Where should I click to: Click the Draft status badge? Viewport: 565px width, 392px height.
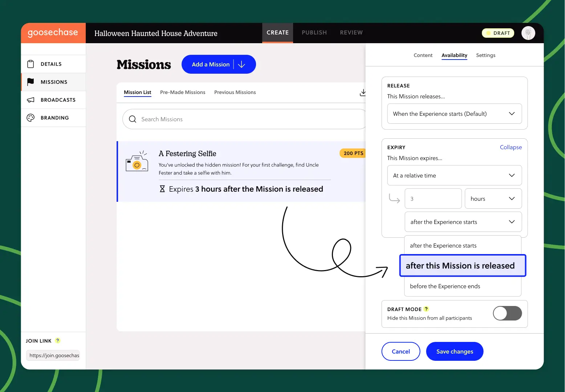coord(498,33)
